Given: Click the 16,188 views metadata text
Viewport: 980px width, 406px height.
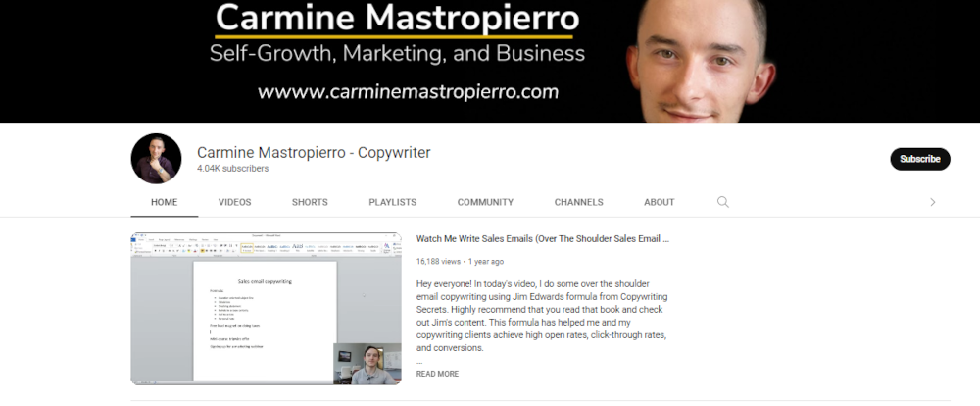Looking at the screenshot, I should 438,262.
